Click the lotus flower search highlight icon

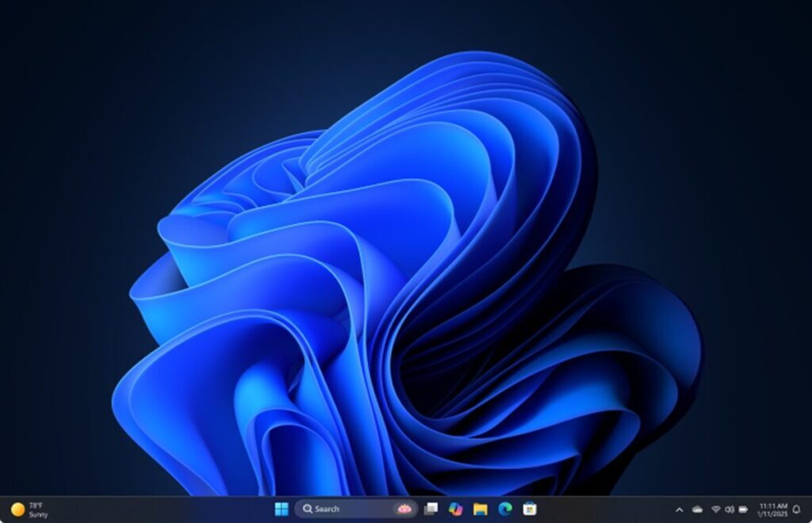(x=404, y=509)
